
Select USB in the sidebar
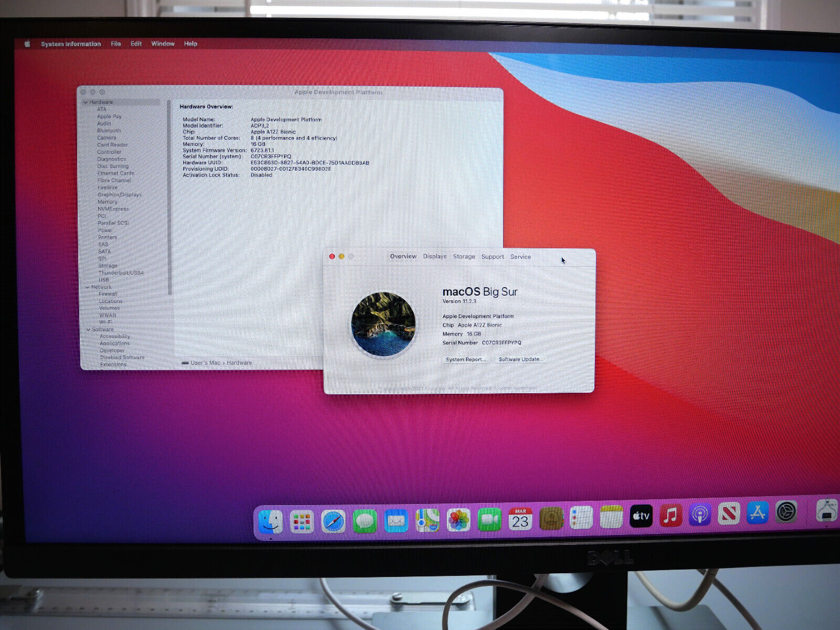(104, 280)
